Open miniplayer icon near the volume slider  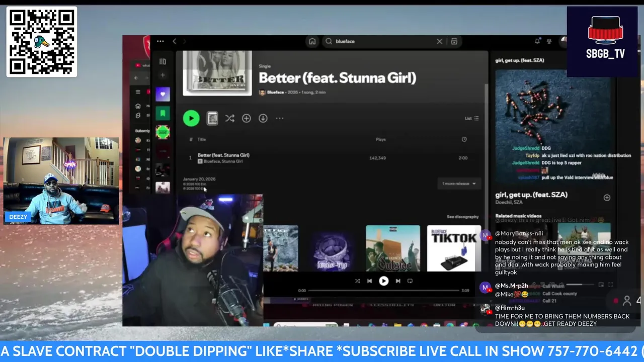click(602, 285)
